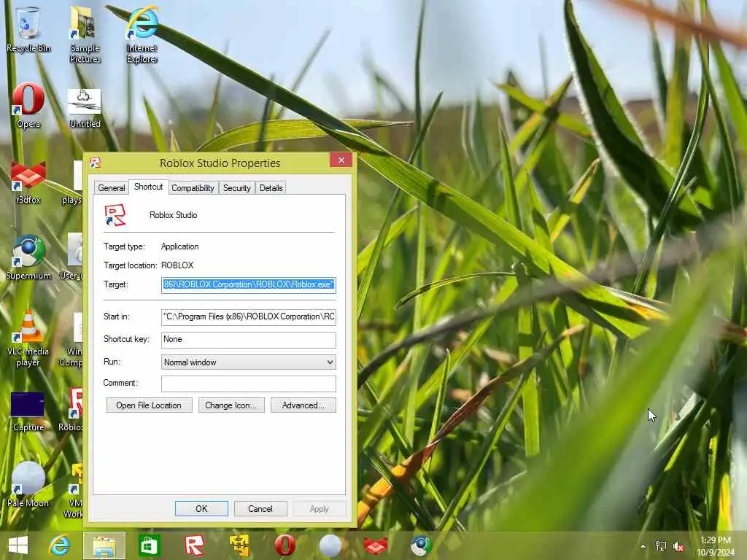Open the Advanced shortcut options
The image size is (747, 560).
tap(303, 405)
